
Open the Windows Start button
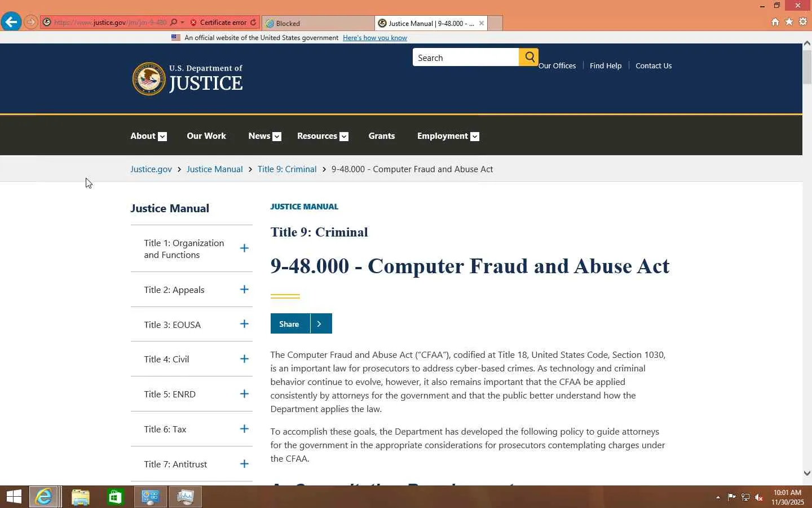click(14, 497)
